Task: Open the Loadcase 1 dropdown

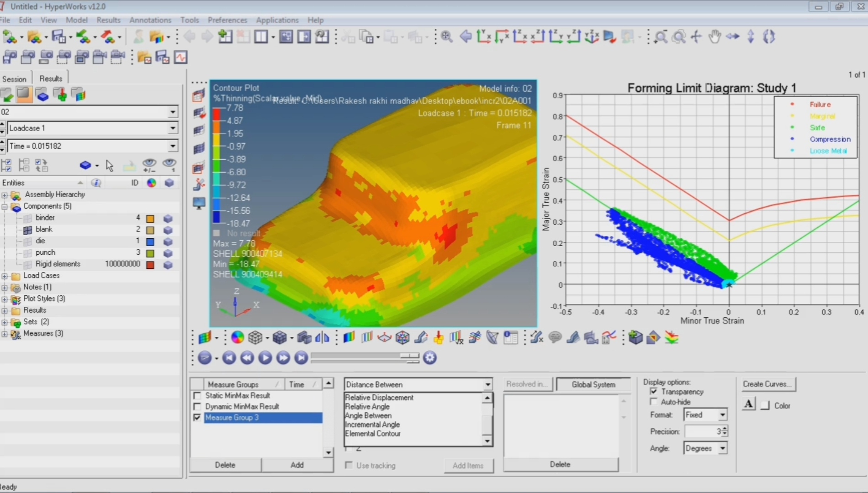Action: click(x=173, y=128)
